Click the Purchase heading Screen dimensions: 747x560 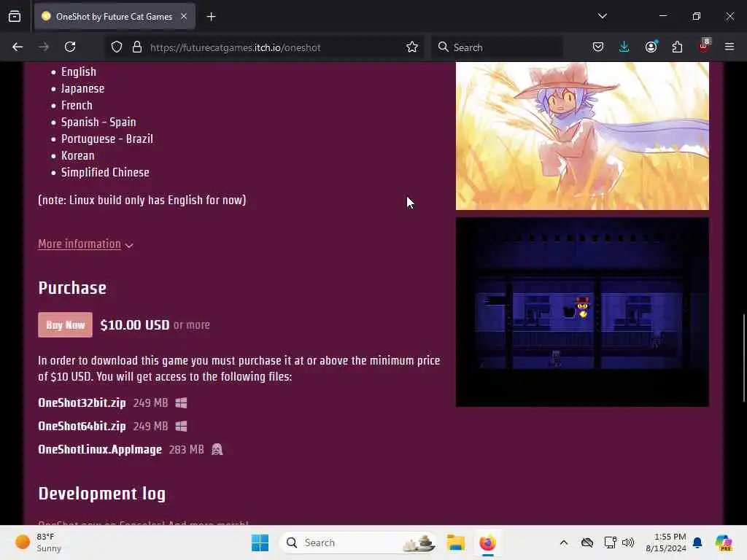pos(72,288)
